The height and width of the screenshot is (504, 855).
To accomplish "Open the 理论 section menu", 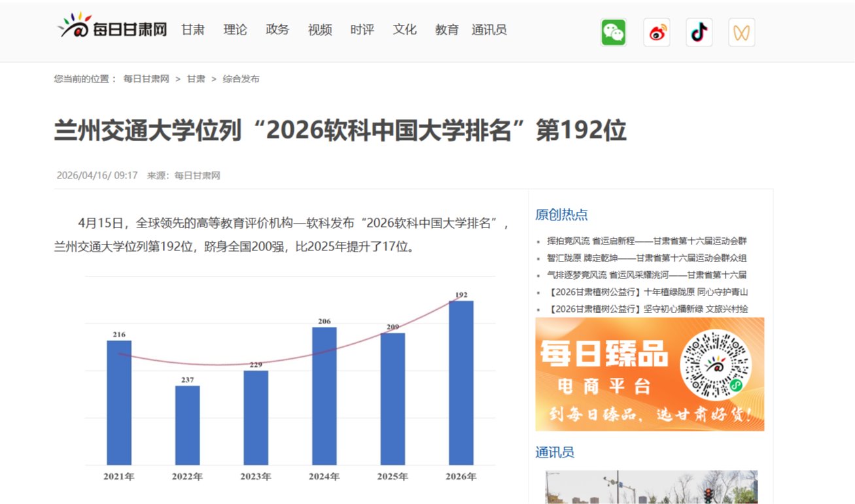I will 235,29.
